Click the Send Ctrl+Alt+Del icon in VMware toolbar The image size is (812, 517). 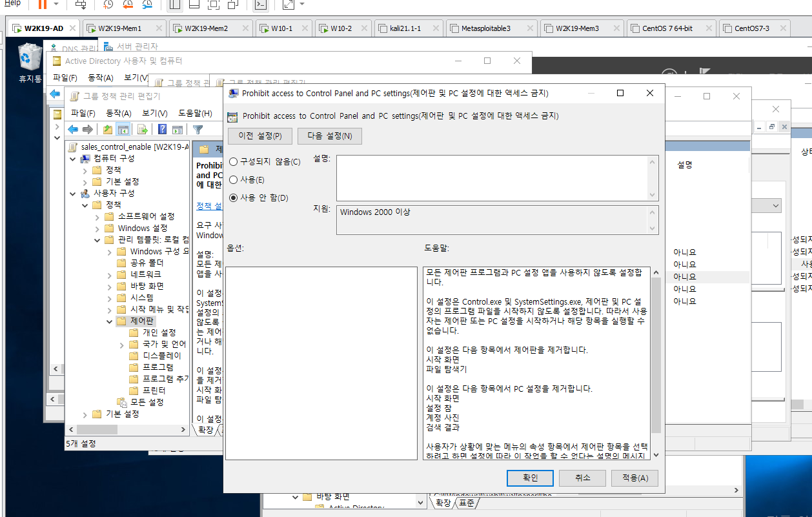[81, 5]
